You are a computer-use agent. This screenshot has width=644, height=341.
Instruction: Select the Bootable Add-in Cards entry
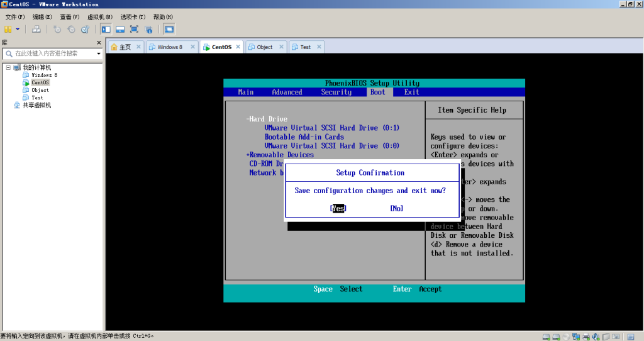[304, 137]
